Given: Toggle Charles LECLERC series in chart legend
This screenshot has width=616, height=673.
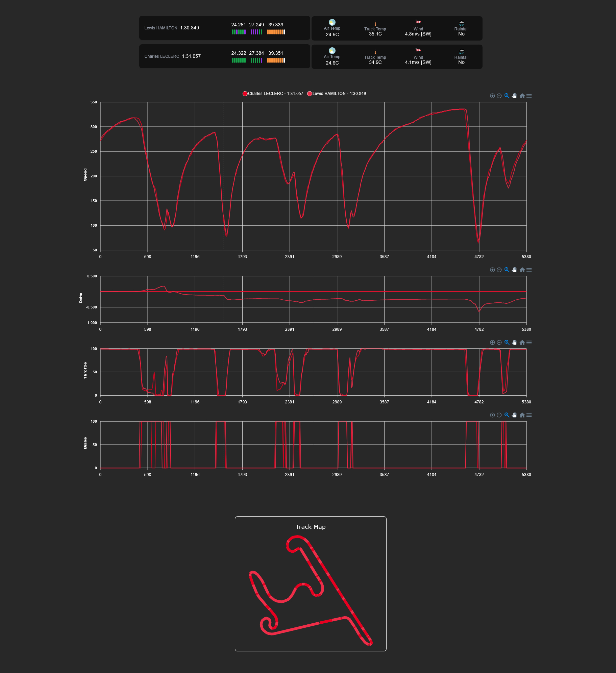Looking at the screenshot, I should (273, 94).
